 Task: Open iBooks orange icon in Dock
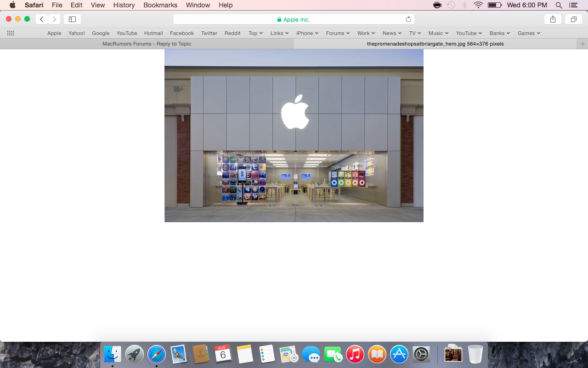tap(377, 354)
